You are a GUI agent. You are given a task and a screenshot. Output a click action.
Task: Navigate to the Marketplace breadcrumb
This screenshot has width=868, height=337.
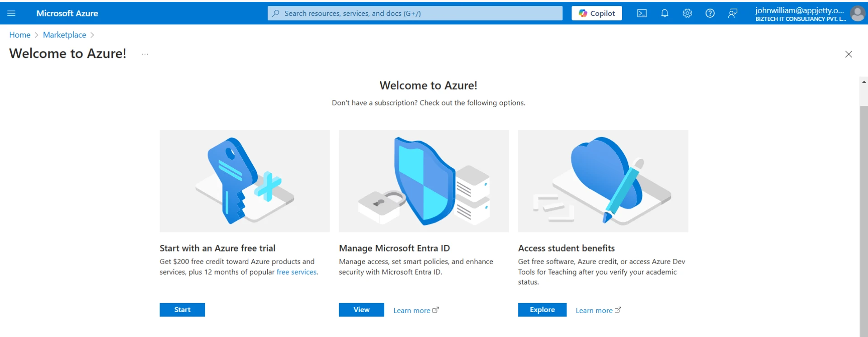click(x=64, y=35)
